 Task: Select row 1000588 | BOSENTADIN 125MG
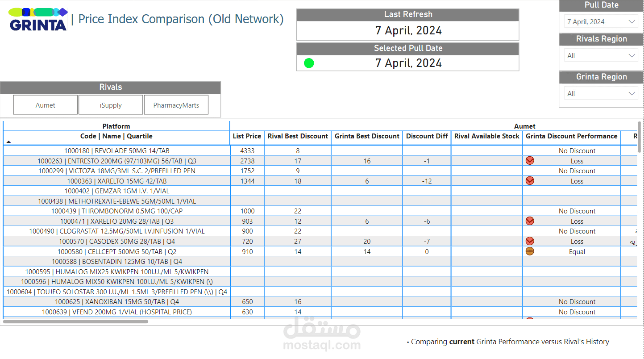pos(117,262)
